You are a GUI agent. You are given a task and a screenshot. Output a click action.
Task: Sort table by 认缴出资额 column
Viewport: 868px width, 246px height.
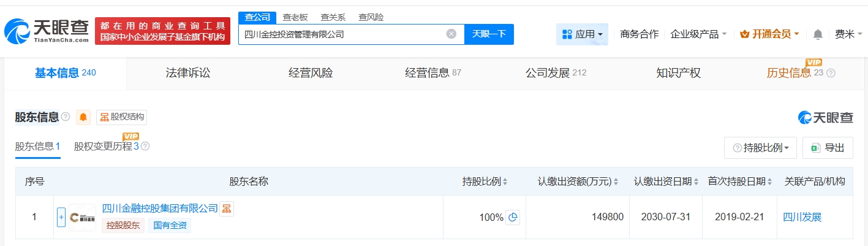point(578,182)
